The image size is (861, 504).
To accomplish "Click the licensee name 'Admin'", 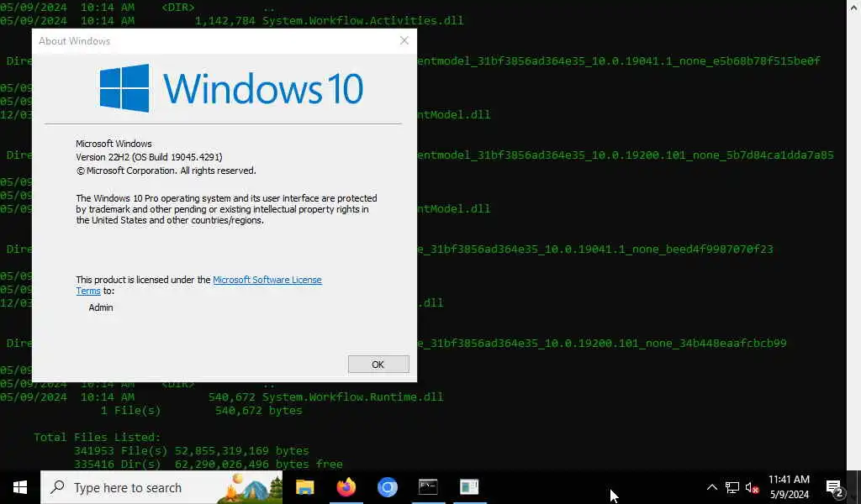I will (101, 307).
